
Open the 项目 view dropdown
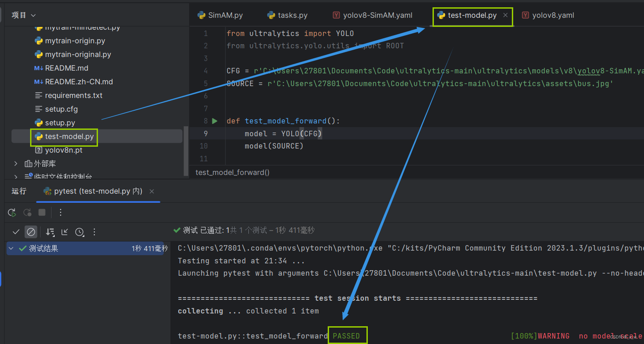24,15
